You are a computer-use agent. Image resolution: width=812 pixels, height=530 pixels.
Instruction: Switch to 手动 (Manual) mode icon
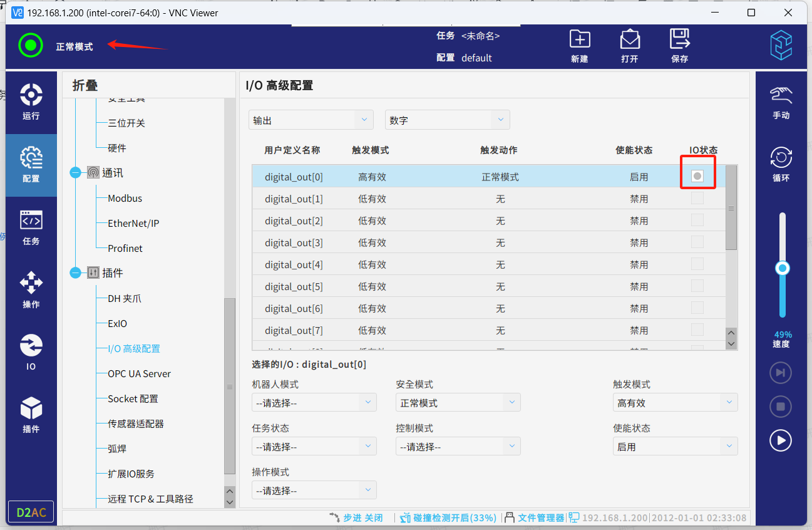point(781,102)
